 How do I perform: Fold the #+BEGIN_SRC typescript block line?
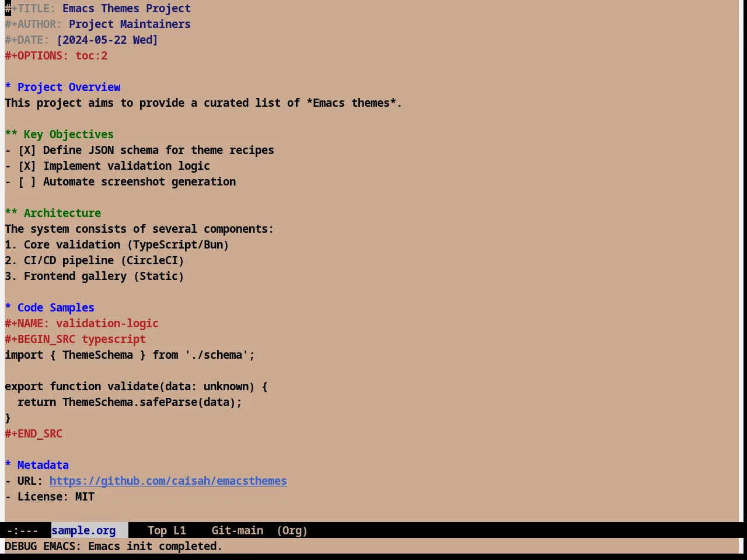point(75,339)
